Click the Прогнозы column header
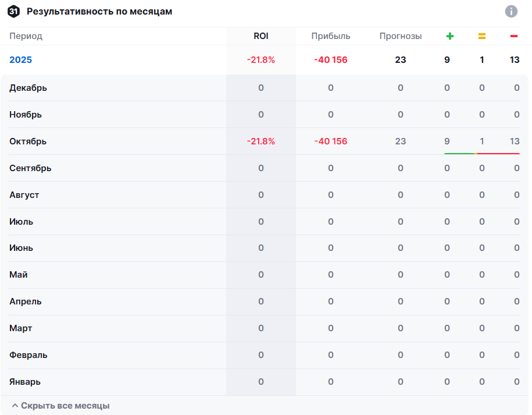This screenshot has width=532, height=415. click(x=400, y=36)
